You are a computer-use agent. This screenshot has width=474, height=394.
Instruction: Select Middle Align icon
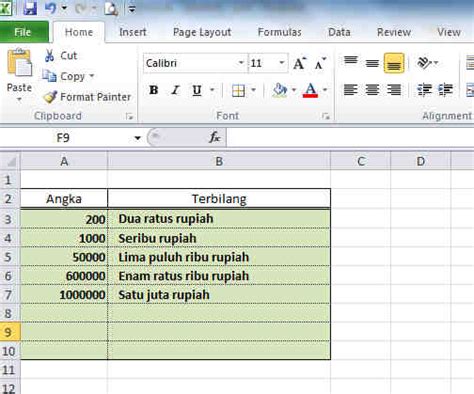372,63
